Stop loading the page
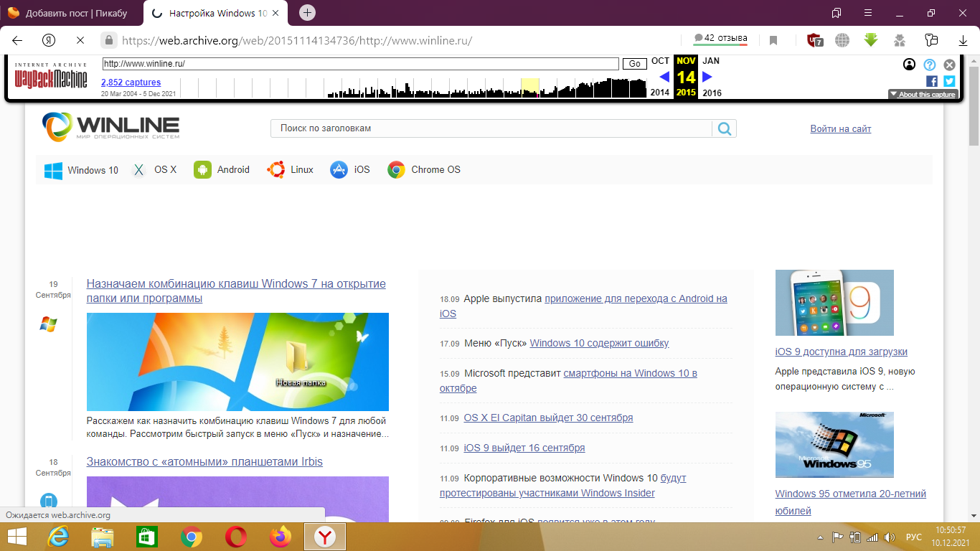Viewport: 980px width, 551px height. pos(80,40)
